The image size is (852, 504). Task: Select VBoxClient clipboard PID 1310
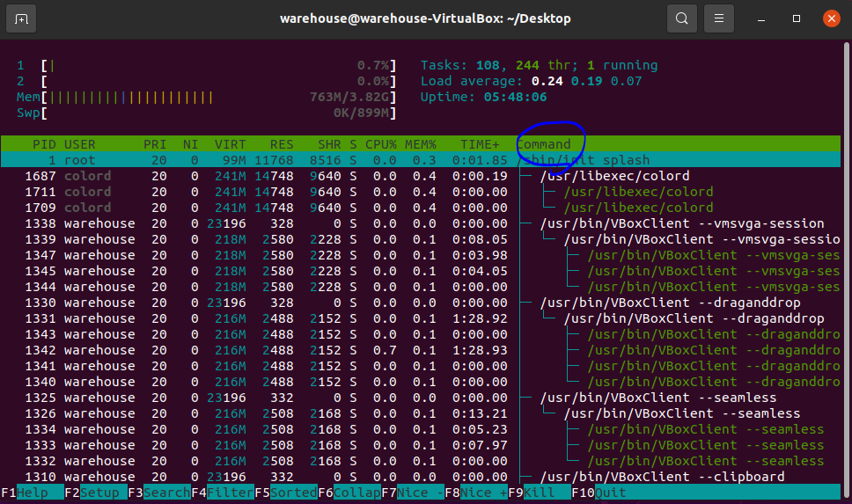pos(421,477)
